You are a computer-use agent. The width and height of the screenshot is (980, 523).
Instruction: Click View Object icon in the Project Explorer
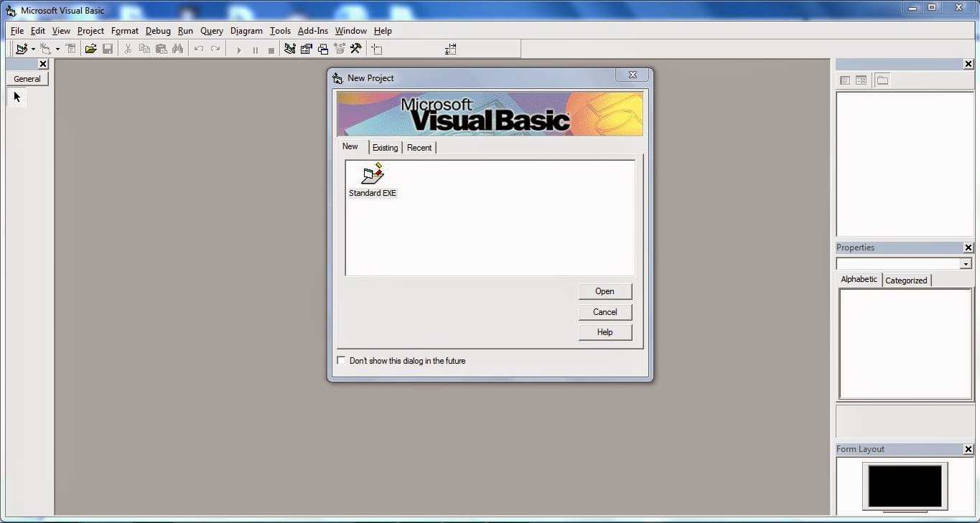click(x=861, y=80)
